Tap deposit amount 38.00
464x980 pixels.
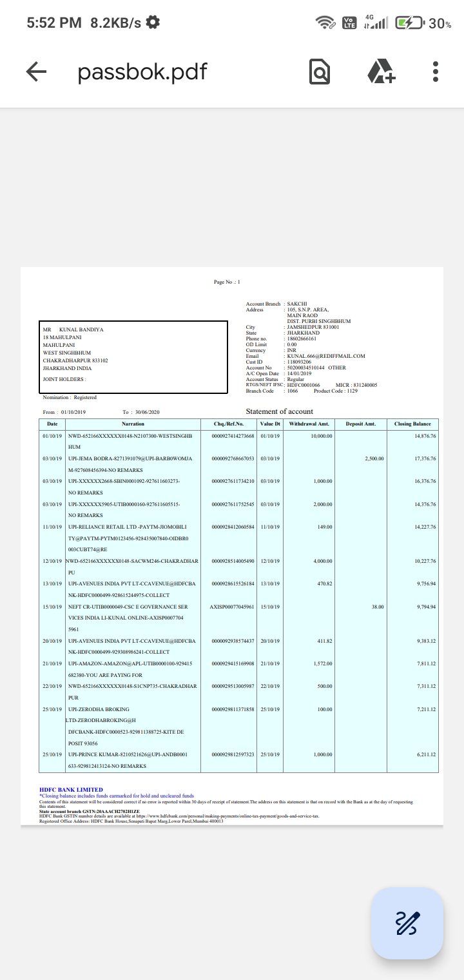378,607
